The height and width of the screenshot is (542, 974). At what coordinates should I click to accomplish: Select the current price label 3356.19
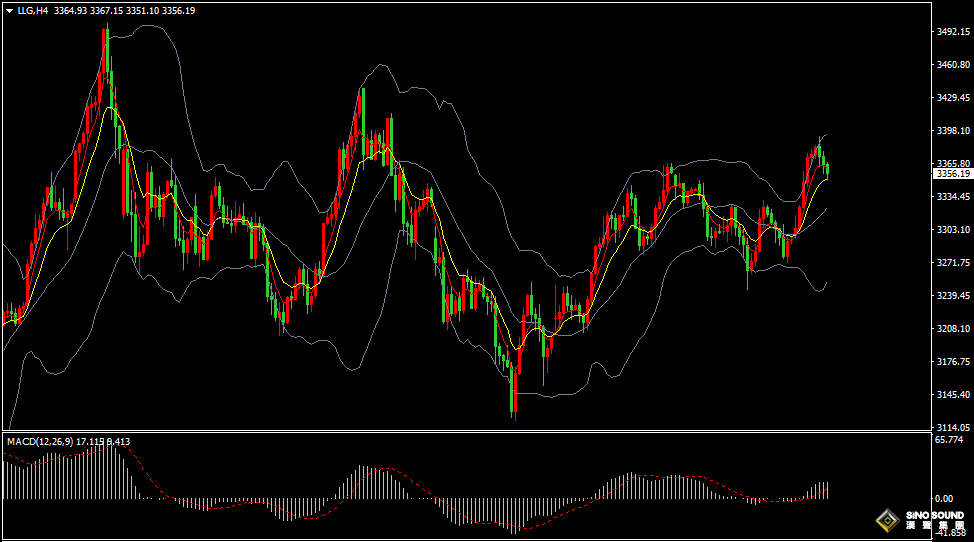tap(954, 173)
